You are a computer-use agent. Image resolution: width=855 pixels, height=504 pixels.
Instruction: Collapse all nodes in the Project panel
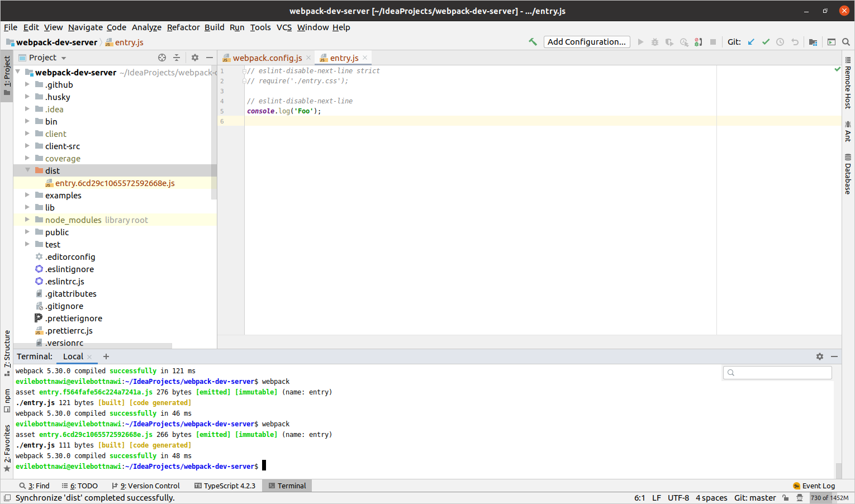pyautogui.click(x=176, y=57)
